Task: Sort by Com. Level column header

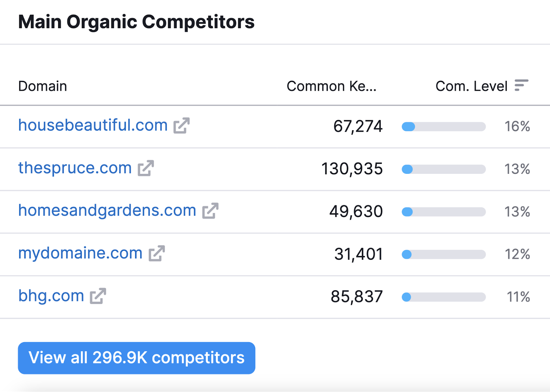Action: click(x=471, y=86)
